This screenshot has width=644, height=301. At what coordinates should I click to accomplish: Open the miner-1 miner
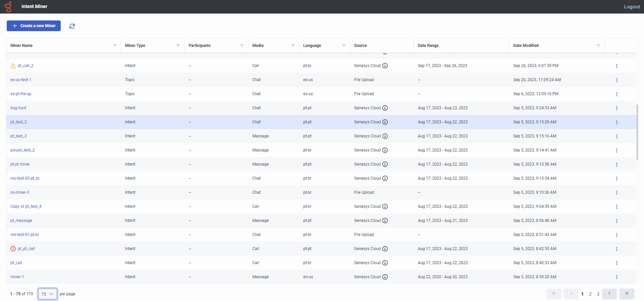pos(17,277)
